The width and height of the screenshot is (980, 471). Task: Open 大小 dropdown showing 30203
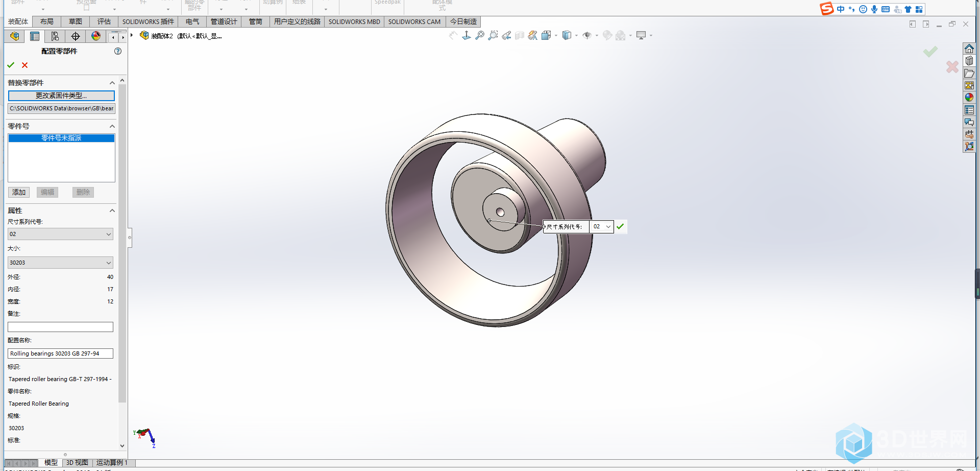(60, 263)
